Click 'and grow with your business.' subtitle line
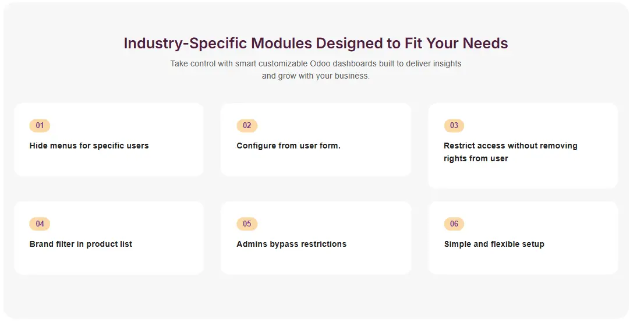This screenshot has width=644, height=326. coord(316,76)
